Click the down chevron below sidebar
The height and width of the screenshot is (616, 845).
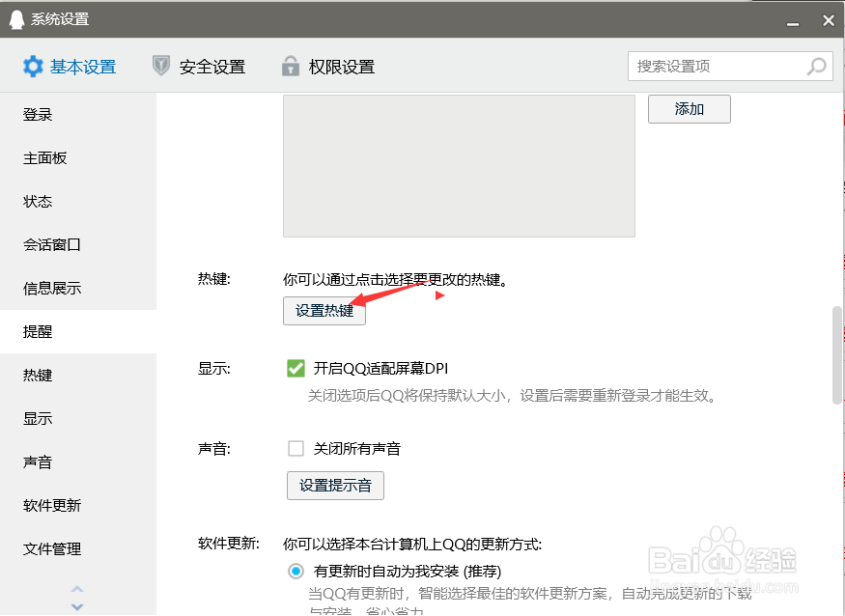coord(77,606)
